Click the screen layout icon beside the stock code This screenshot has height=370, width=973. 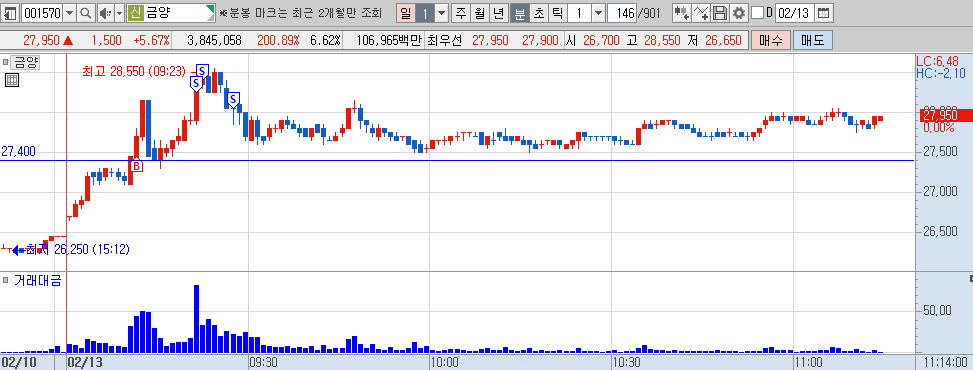click(x=11, y=12)
